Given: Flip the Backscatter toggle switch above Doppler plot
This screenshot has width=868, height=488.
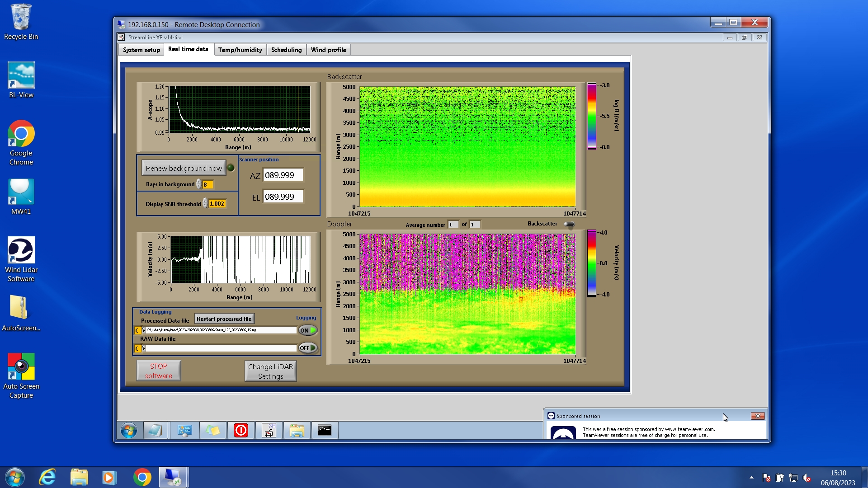Looking at the screenshot, I should pyautogui.click(x=569, y=224).
